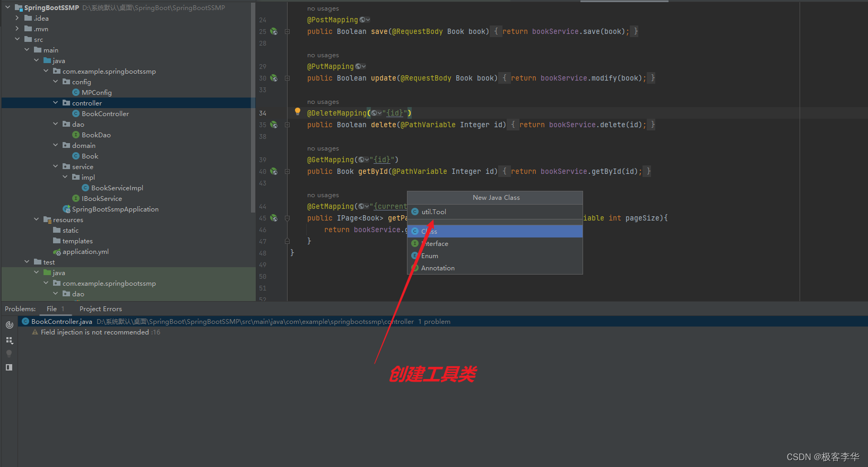The image size is (868, 467).
Task: Collapse the config package
Action: [x=55, y=82]
